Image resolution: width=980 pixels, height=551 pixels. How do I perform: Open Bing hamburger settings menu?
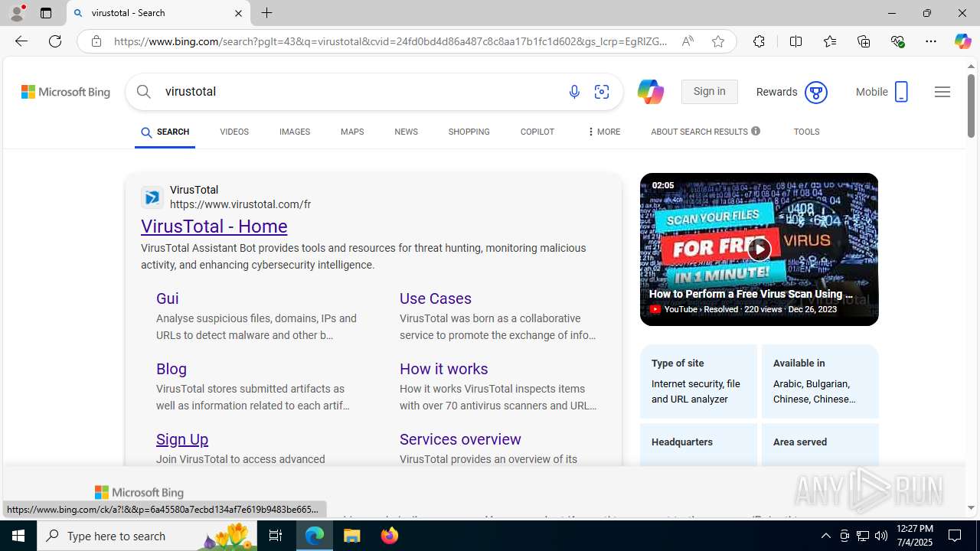tap(942, 92)
